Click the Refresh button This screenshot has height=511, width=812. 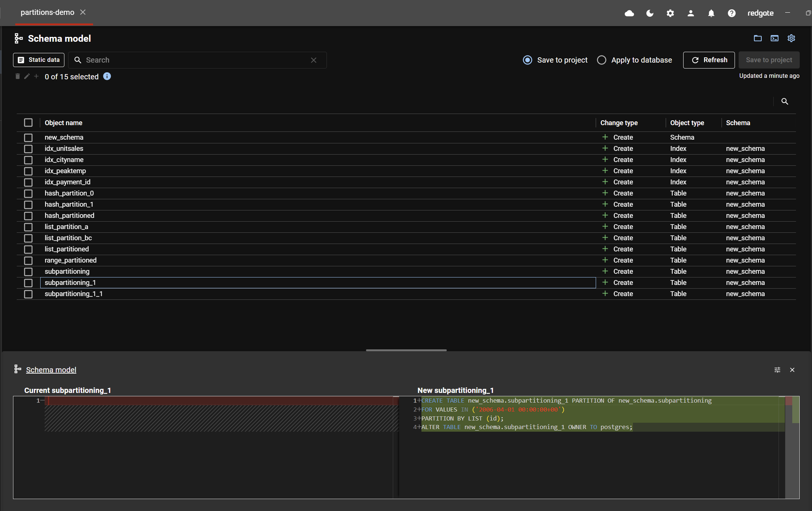click(709, 60)
